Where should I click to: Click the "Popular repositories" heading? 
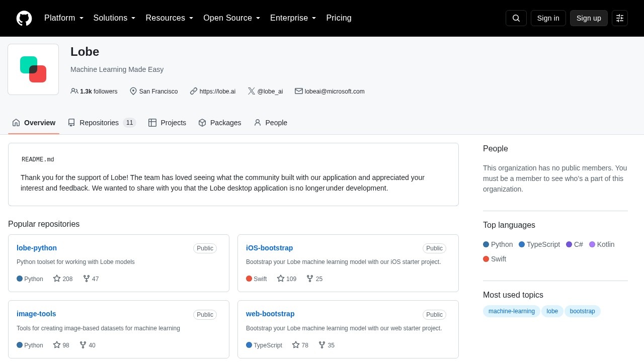[44, 224]
